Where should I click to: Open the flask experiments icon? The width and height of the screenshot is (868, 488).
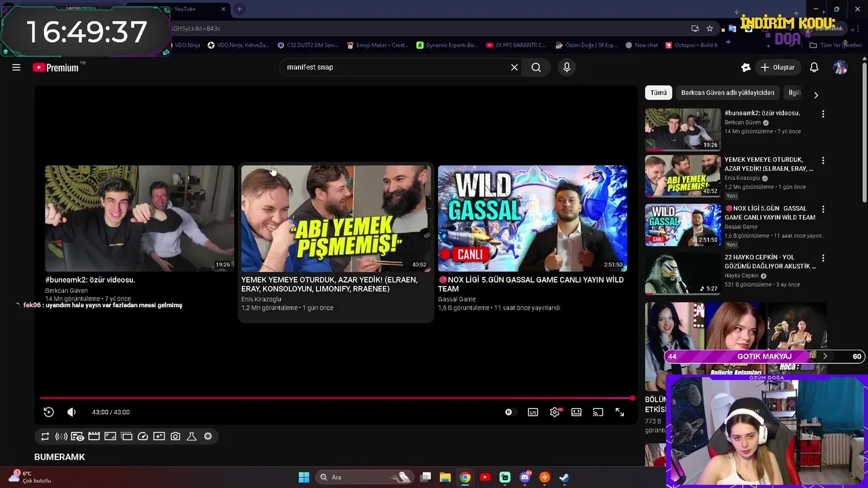[191, 436]
